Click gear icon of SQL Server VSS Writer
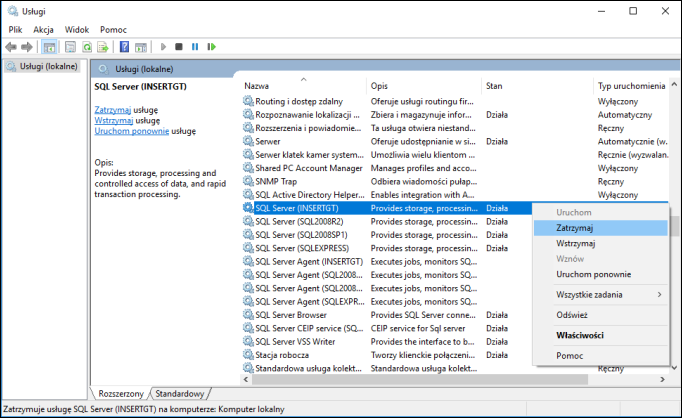 pyautogui.click(x=248, y=341)
